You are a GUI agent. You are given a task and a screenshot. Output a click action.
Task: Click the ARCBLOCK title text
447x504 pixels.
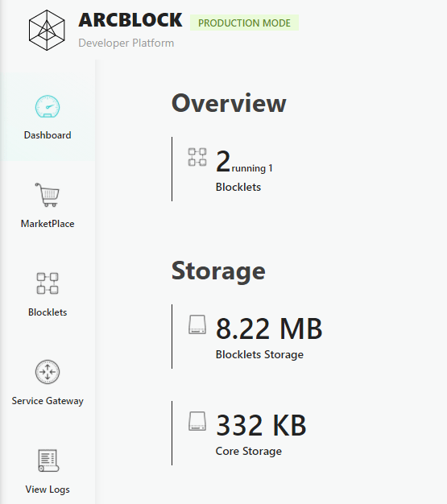(130, 20)
